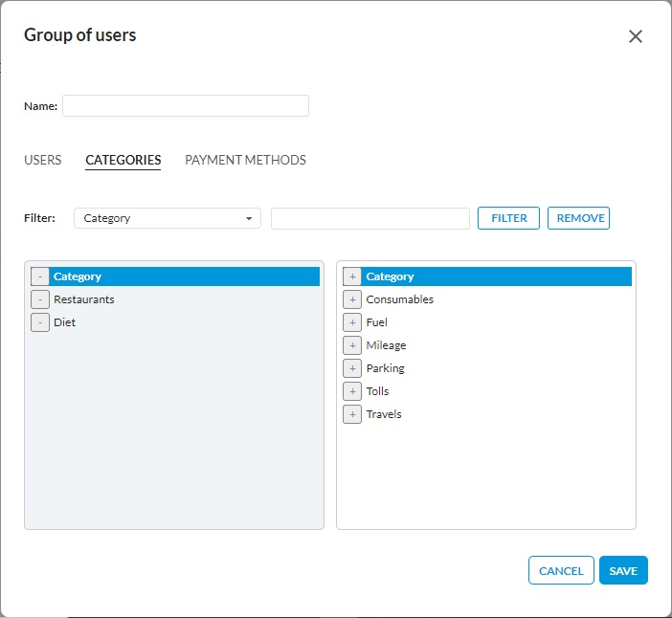Switch to the Users tab
Image resolution: width=672 pixels, height=618 pixels.
pos(43,160)
